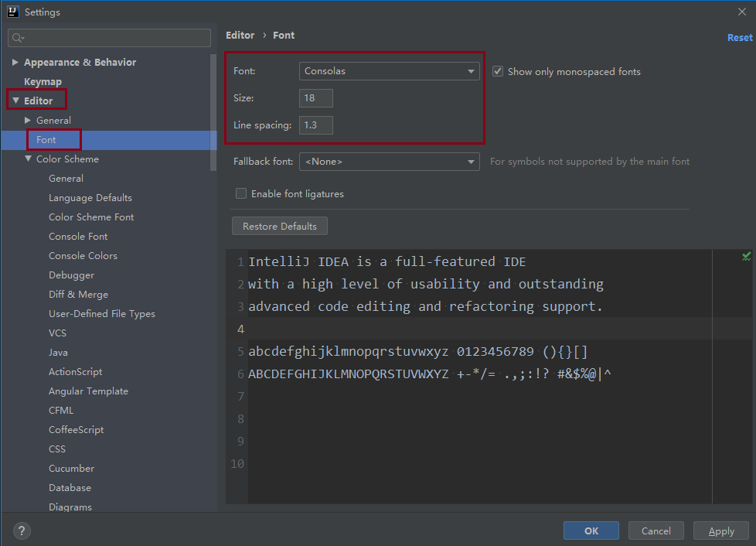Collapse the Color Scheme tree node
Screen dimensions: 756x546
tap(28, 159)
